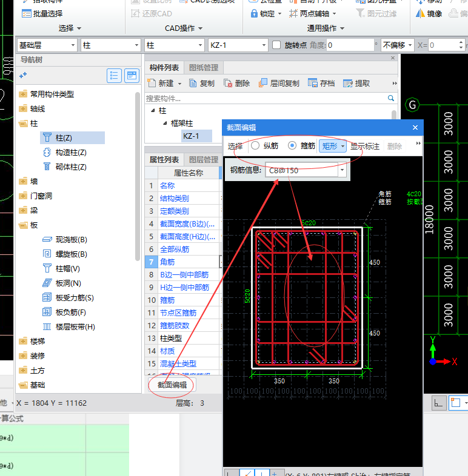The width and height of the screenshot is (468, 476).
Task: Select 现浇板(B) cast slab item
Action: (65, 240)
